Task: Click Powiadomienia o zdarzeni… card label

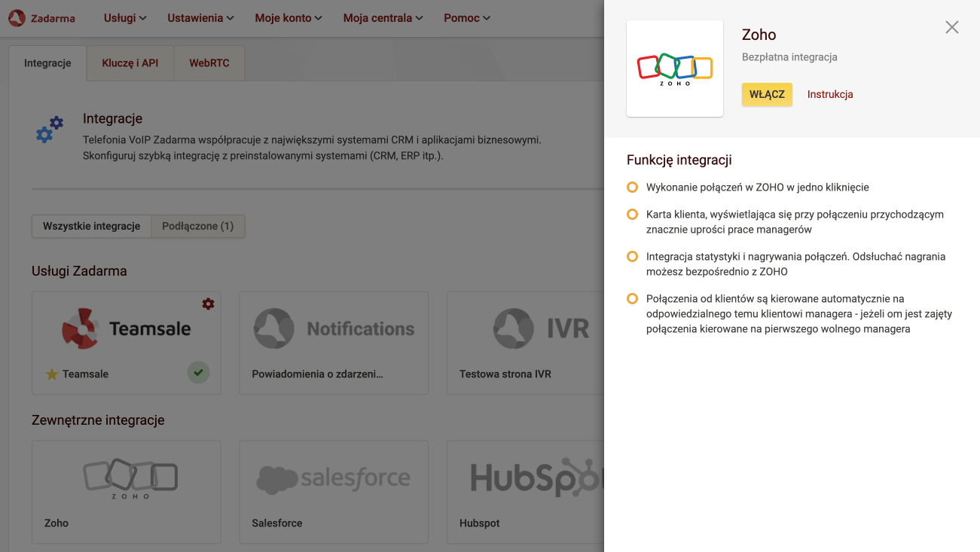Action: (x=317, y=374)
